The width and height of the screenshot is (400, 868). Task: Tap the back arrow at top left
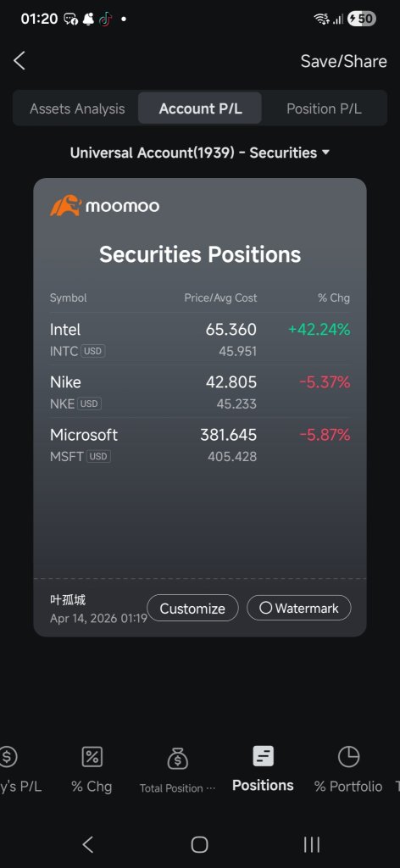(19, 61)
